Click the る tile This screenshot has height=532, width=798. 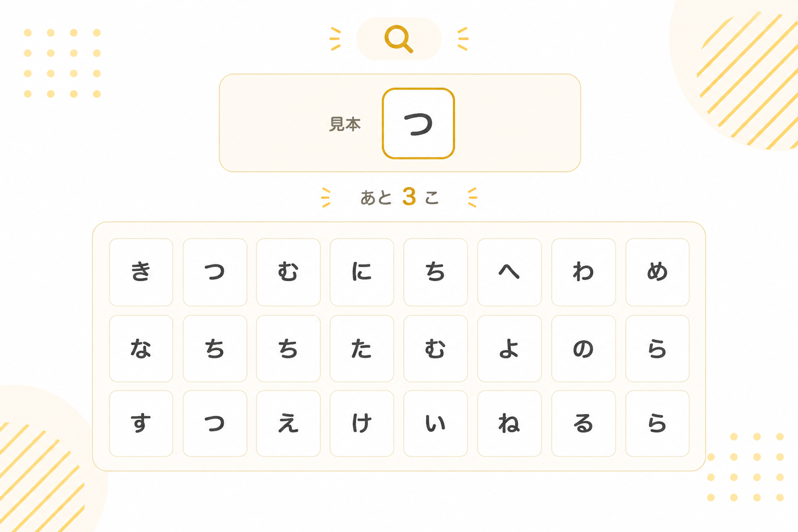click(583, 423)
